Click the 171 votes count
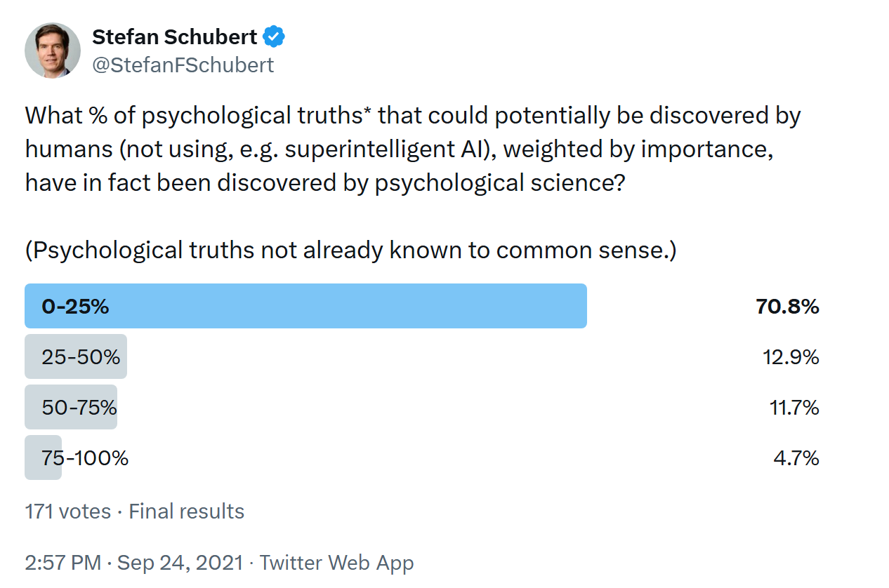Image resolution: width=889 pixels, height=588 pixels. pos(68,512)
